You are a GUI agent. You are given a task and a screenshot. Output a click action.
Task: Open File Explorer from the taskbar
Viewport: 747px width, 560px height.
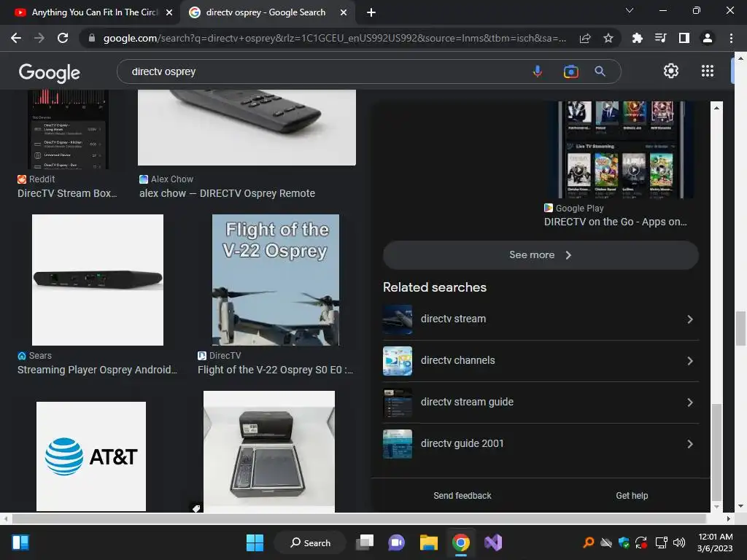[429, 542]
